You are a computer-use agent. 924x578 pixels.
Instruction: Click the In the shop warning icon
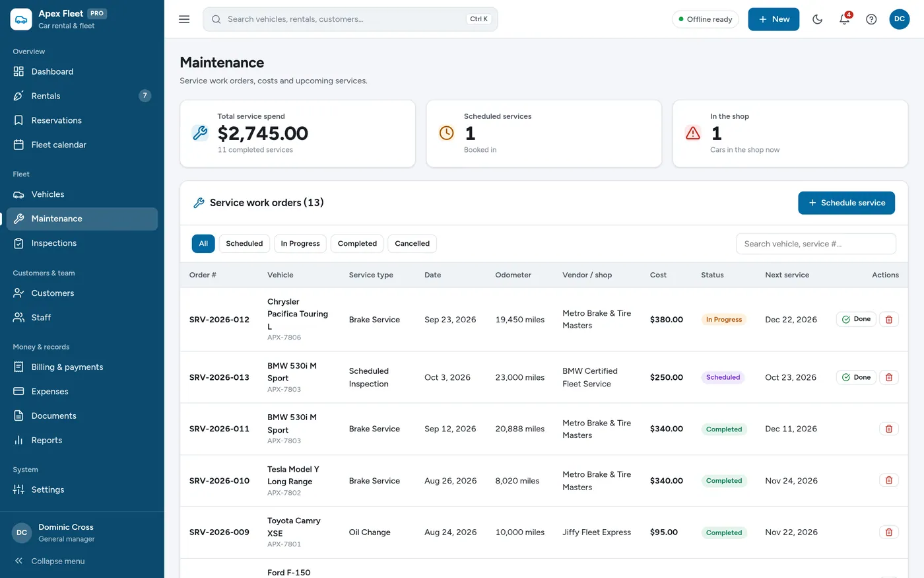[x=693, y=133]
